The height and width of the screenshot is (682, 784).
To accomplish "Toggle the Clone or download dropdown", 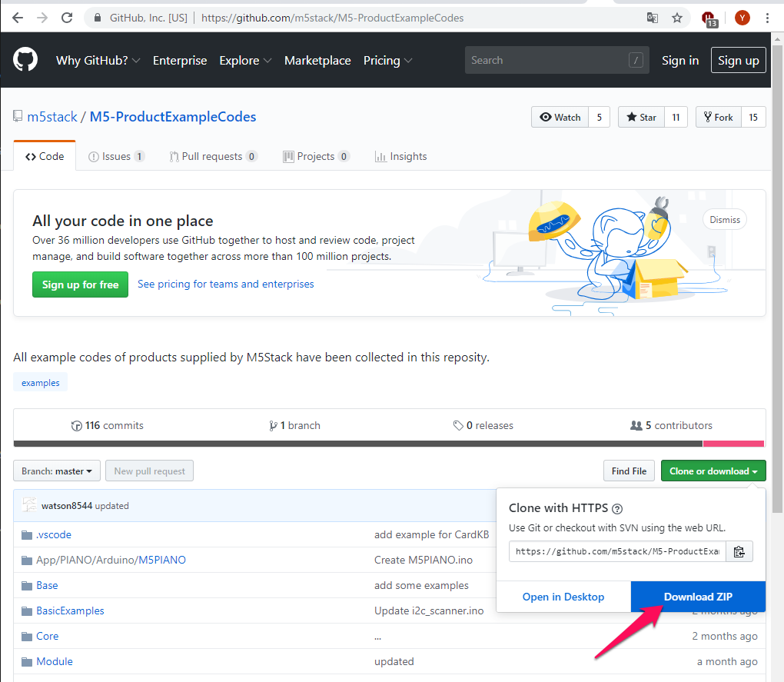I will pyautogui.click(x=713, y=471).
